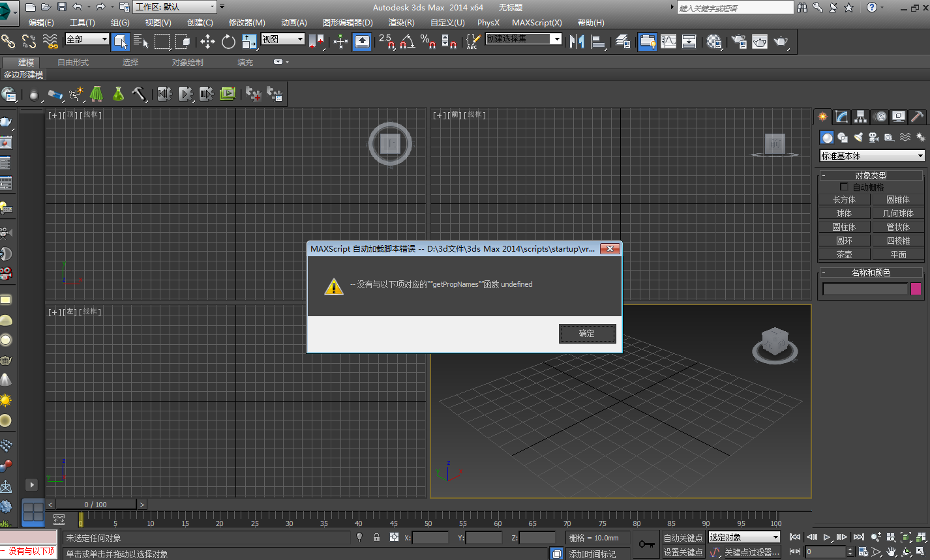Toggle Percent Snap
Screen dimensions: 930x560
click(428, 42)
